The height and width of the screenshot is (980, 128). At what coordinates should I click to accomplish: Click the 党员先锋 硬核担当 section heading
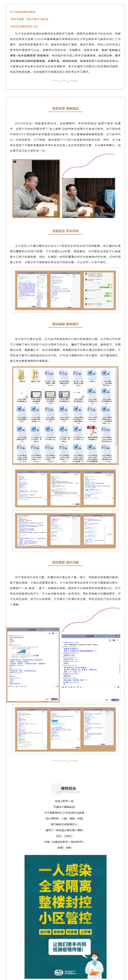coord(65,109)
